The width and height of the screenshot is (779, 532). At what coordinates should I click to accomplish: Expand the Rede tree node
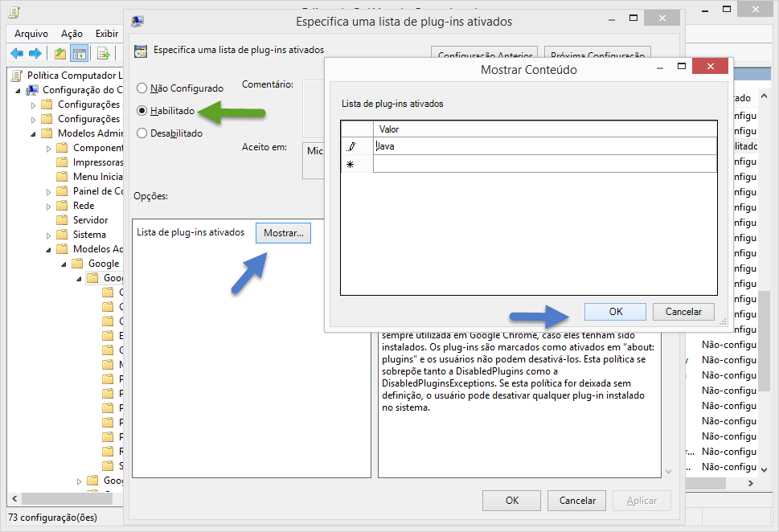(48, 207)
